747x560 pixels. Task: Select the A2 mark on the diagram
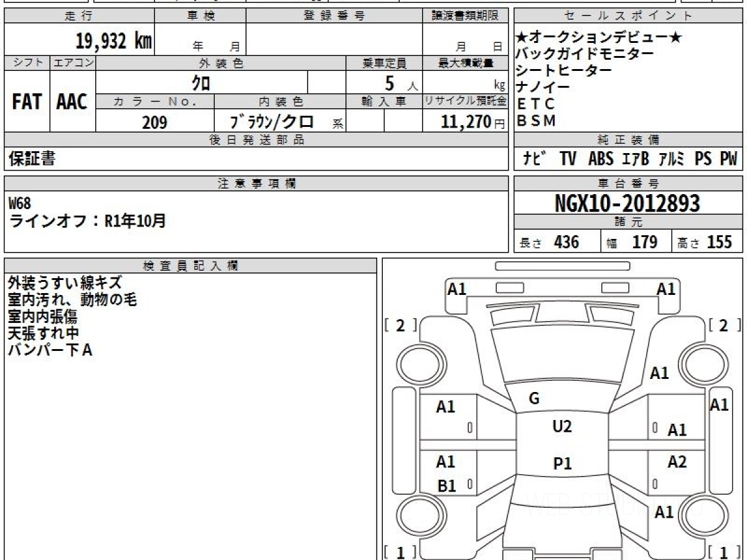[x=677, y=462]
